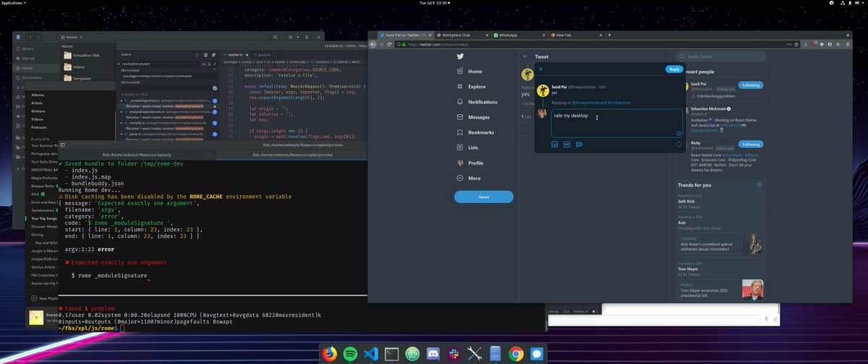Open Twitter Bookmarks

click(476, 132)
